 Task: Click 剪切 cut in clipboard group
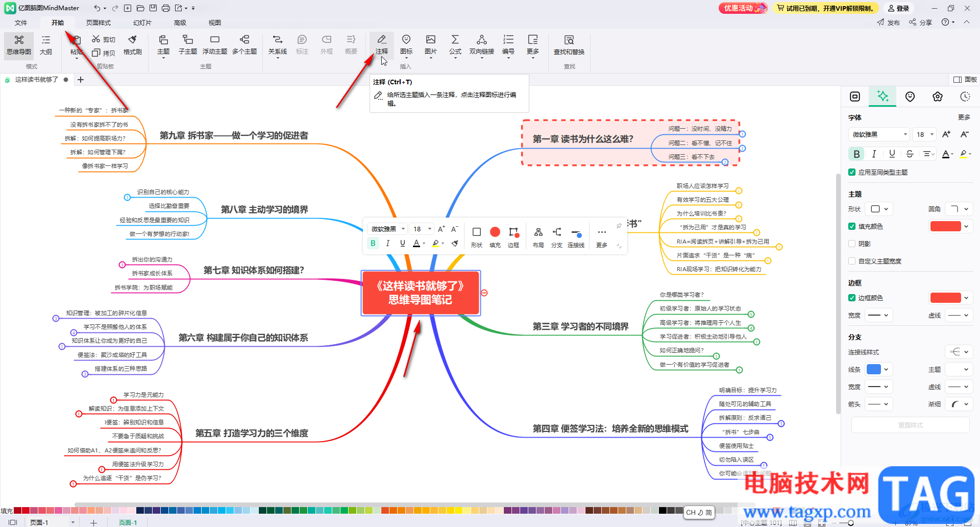click(x=104, y=39)
